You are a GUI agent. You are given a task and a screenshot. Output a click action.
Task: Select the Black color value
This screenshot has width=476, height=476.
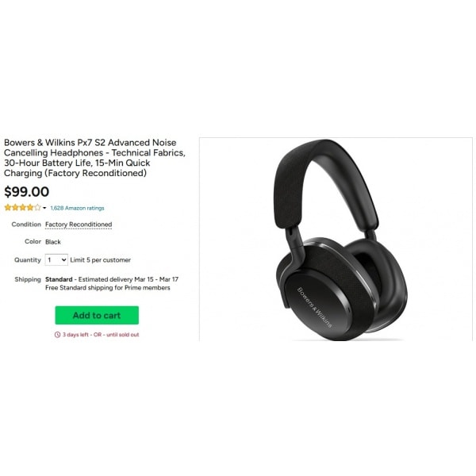53,242
